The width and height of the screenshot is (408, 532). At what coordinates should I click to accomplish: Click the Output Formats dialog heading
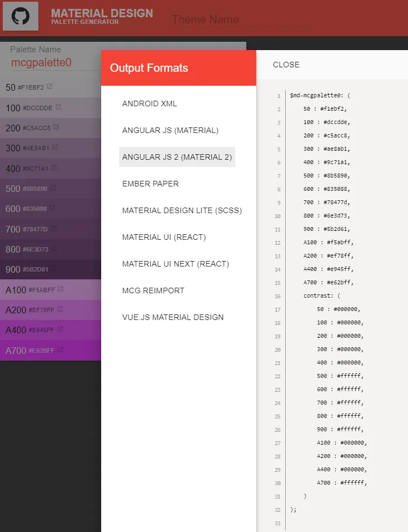click(x=149, y=68)
